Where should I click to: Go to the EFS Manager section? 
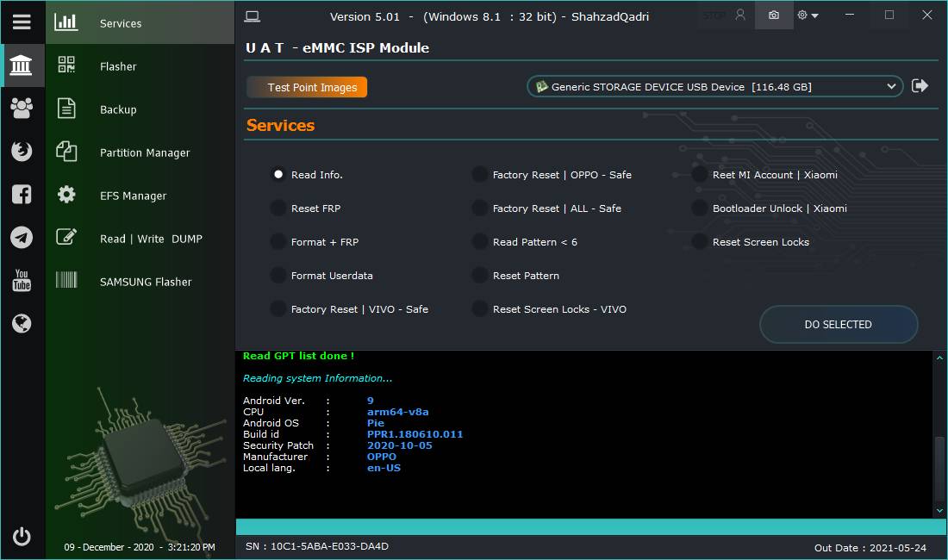point(133,196)
